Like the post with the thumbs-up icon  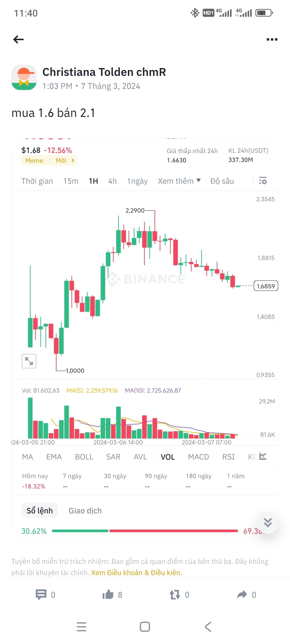(x=108, y=595)
